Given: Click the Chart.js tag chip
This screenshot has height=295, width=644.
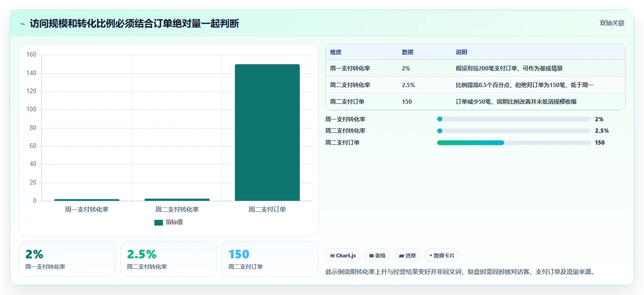Looking at the screenshot, I should (x=343, y=256).
